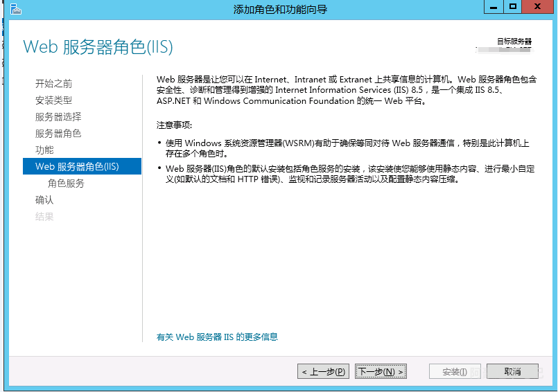Click the 添加角色和功能向导 title bar text
Screen dimensions: 558x392
coord(280,9)
